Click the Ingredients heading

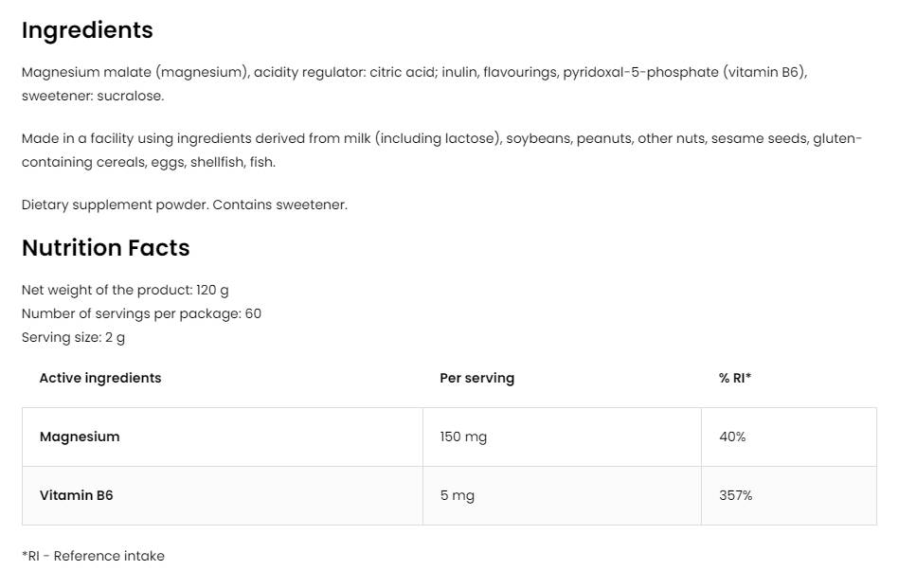(87, 30)
